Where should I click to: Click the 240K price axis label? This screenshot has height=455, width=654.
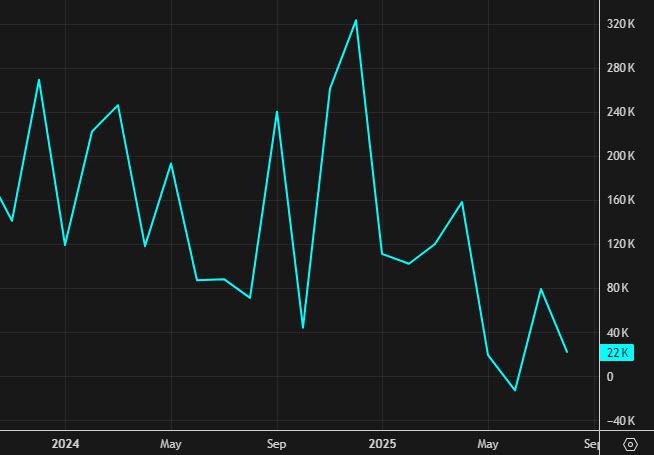[x=622, y=112]
